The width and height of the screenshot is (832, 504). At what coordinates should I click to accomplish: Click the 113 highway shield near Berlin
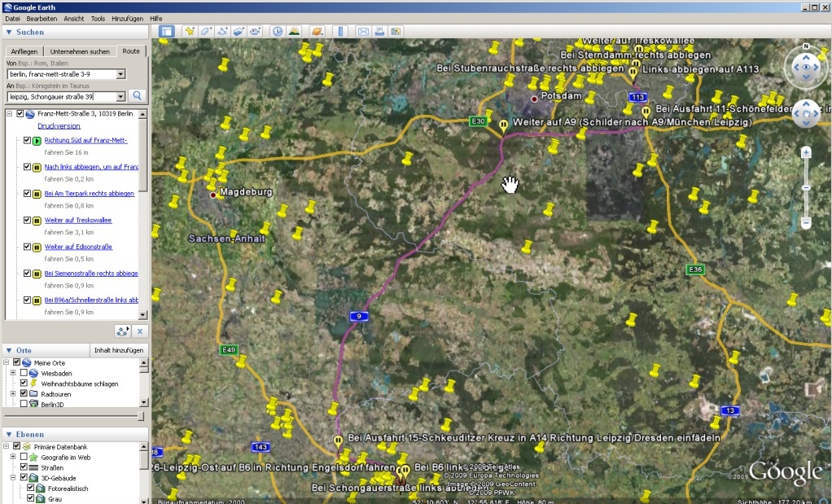[637, 97]
